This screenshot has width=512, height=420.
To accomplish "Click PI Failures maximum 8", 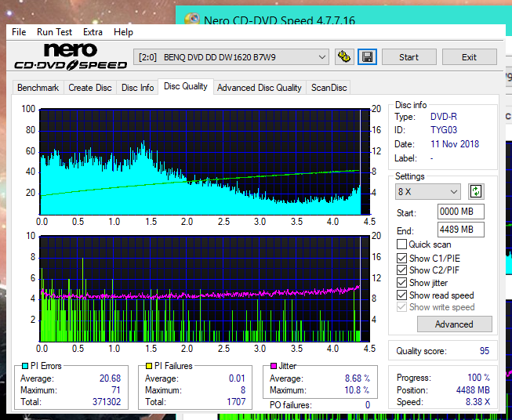I will (x=243, y=390).
